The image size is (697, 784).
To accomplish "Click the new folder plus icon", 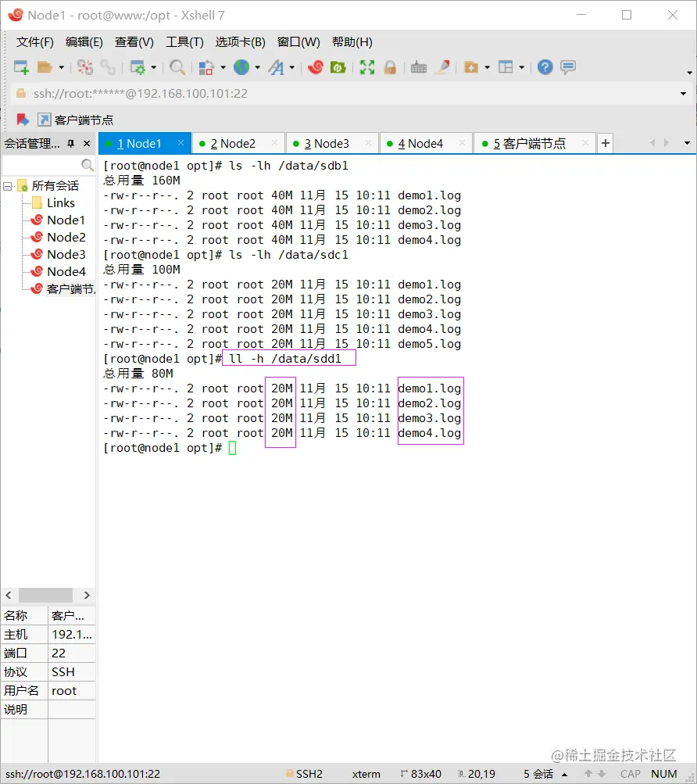I will (471, 67).
